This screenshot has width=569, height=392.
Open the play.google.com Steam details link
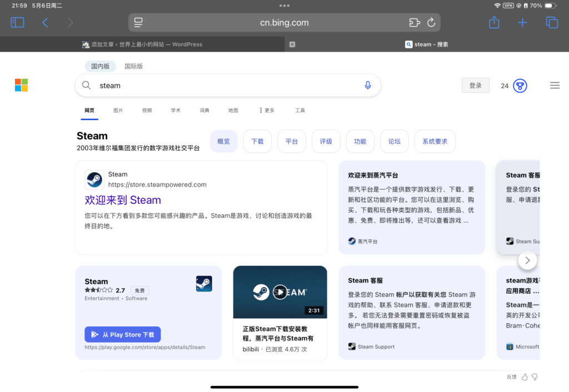tap(145, 347)
